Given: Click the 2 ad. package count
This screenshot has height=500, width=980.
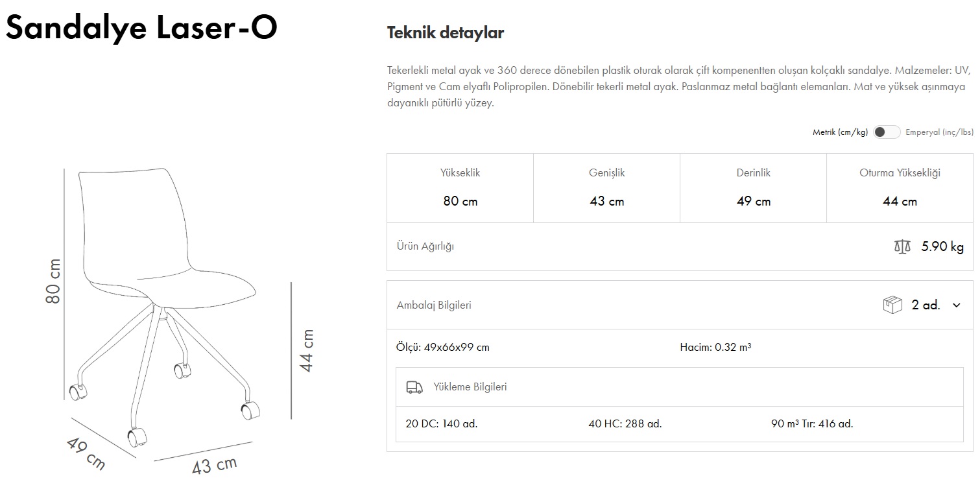Looking at the screenshot, I should coord(926,305).
